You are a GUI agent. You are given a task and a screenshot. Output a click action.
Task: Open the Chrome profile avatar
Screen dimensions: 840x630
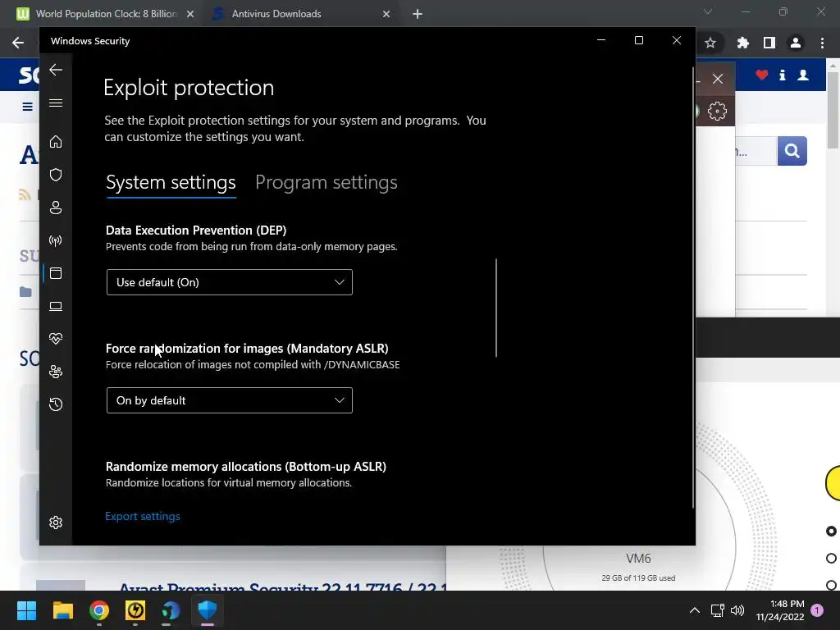pyautogui.click(x=796, y=43)
